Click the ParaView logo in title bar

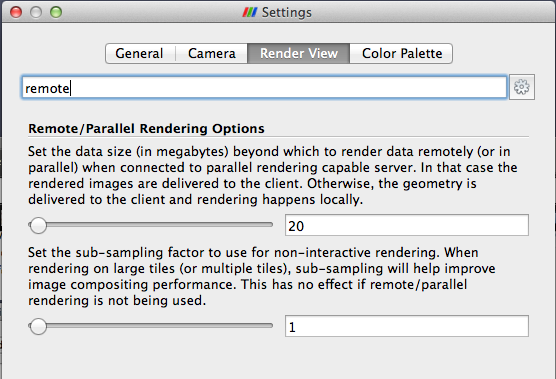(x=250, y=12)
